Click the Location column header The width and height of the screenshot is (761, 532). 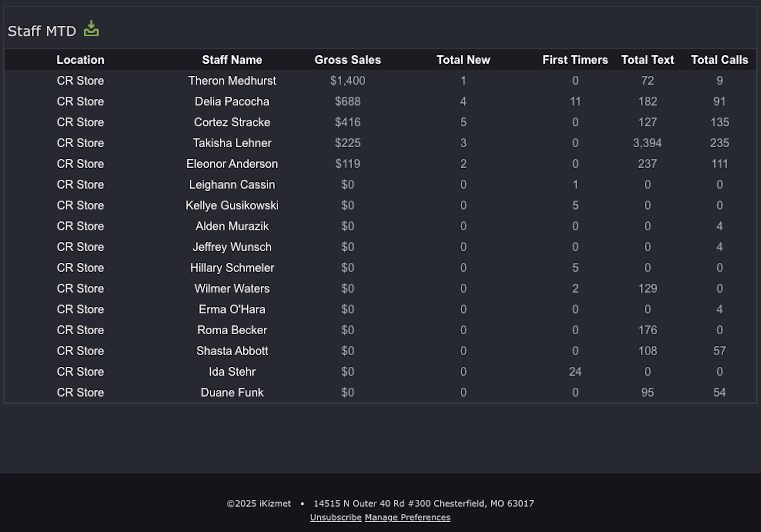[x=80, y=60]
